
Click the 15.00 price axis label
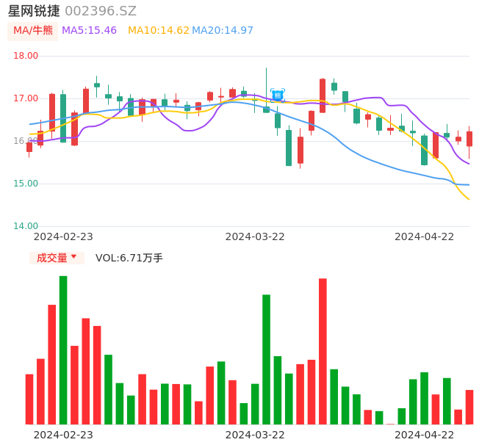tap(26, 184)
